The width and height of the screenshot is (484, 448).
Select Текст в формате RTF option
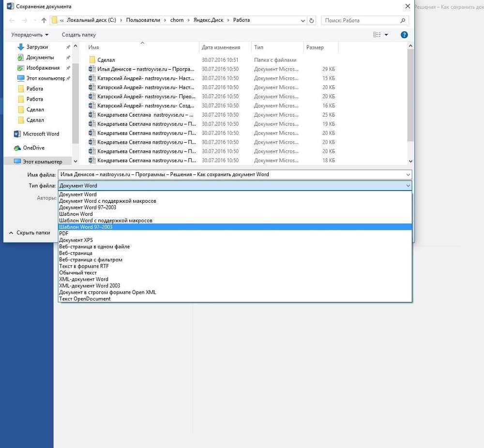(83, 266)
